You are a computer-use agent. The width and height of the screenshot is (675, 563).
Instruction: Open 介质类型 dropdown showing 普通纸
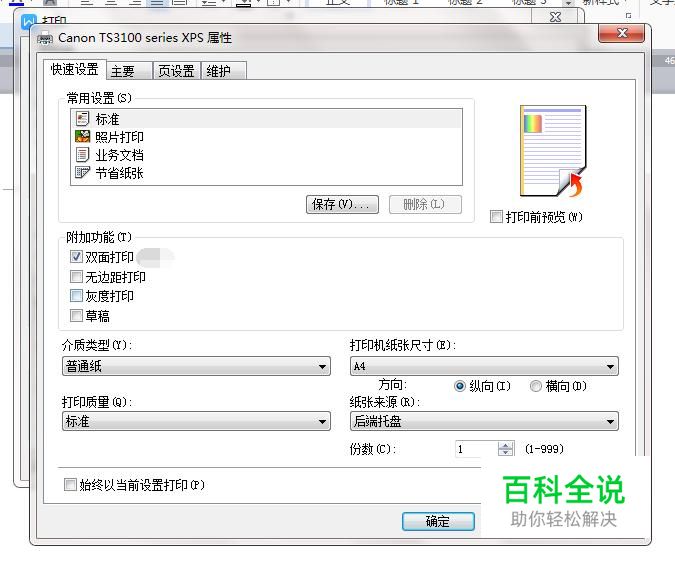196,366
